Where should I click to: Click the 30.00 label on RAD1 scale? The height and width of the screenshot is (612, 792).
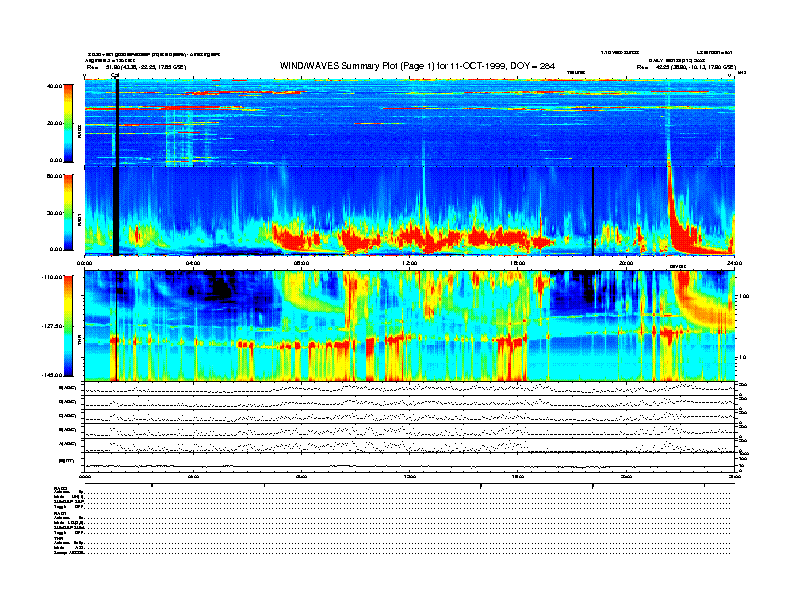[55, 213]
